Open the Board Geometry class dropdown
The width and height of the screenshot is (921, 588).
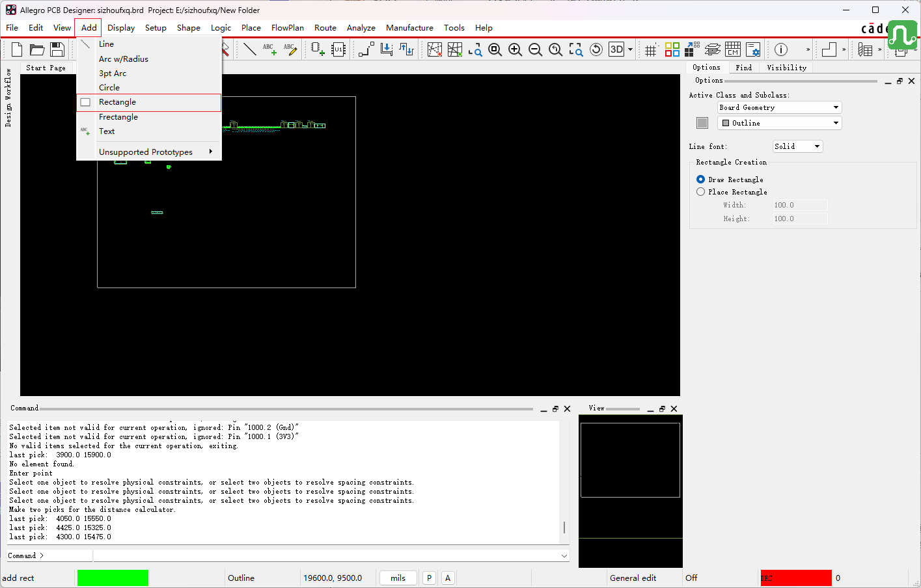pos(780,107)
